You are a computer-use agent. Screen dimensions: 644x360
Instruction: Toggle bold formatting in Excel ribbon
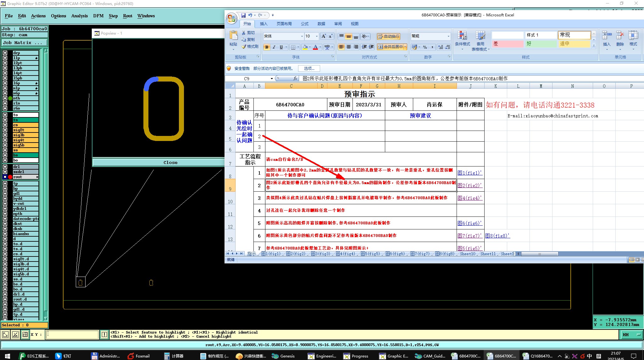click(267, 47)
